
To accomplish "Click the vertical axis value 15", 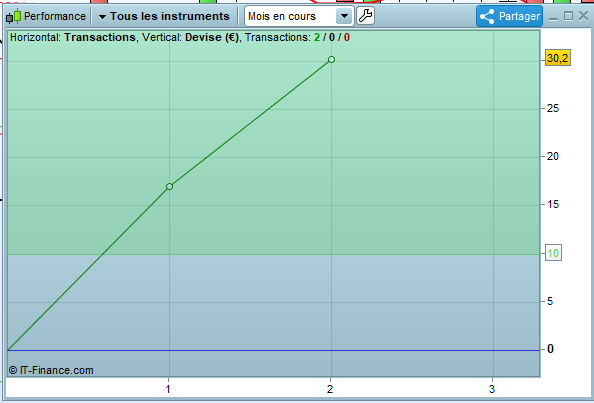I will pos(553,205).
